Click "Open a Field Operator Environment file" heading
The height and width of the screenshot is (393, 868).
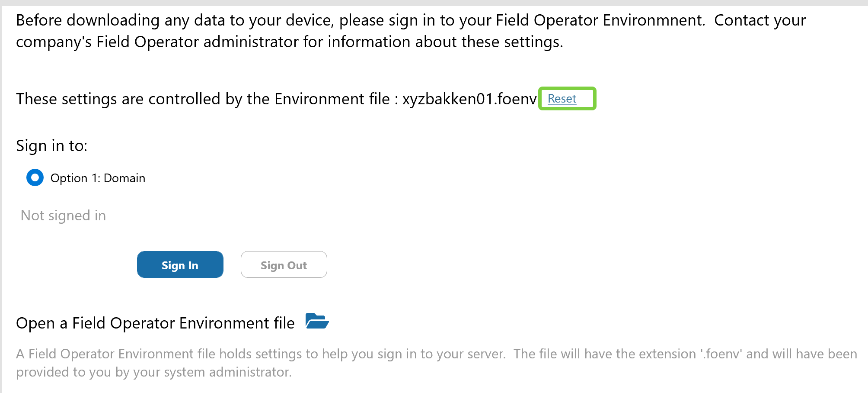[155, 323]
